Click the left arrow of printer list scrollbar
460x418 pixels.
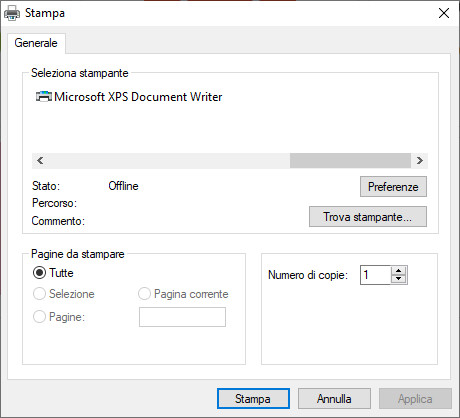[40, 161]
